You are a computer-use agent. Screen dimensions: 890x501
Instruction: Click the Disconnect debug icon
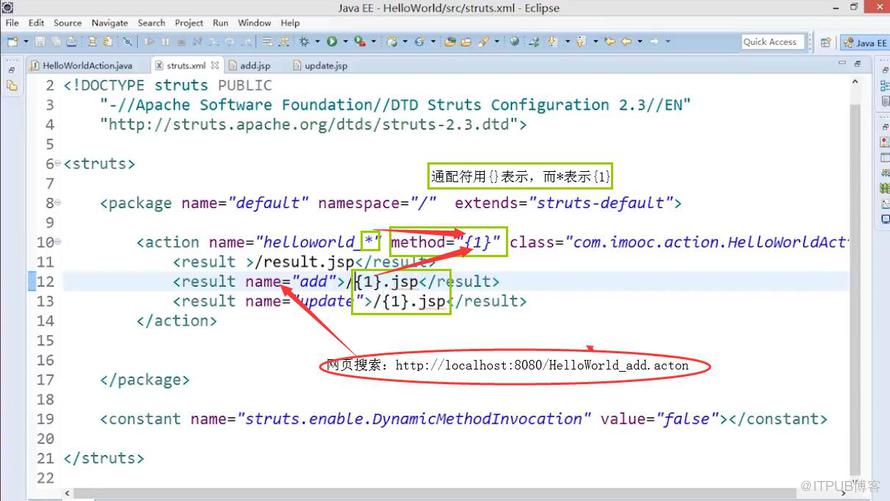point(197,41)
